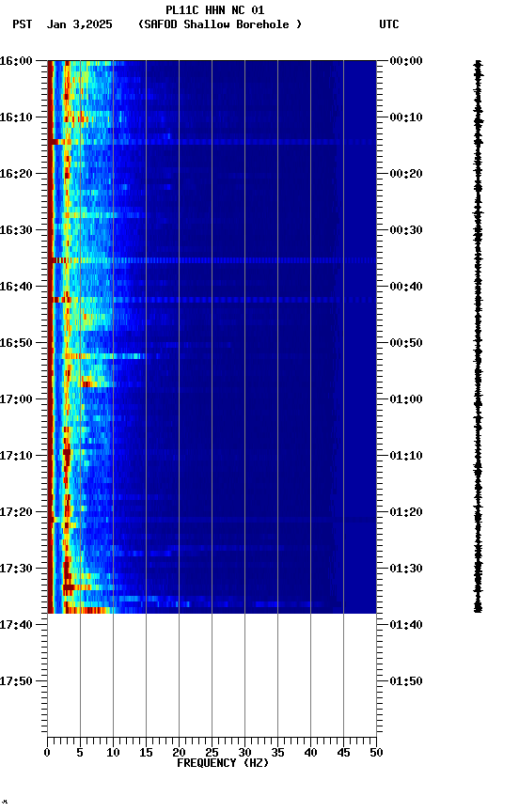This screenshot has height=812, width=519.
Task: Click the broadband event streak near 16:14
Action: pos(212,142)
